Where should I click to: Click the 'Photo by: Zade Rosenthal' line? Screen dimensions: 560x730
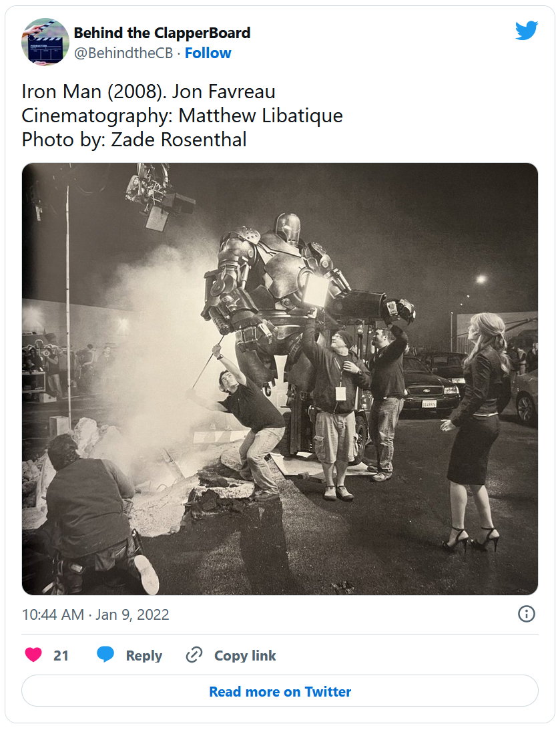click(x=134, y=140)
